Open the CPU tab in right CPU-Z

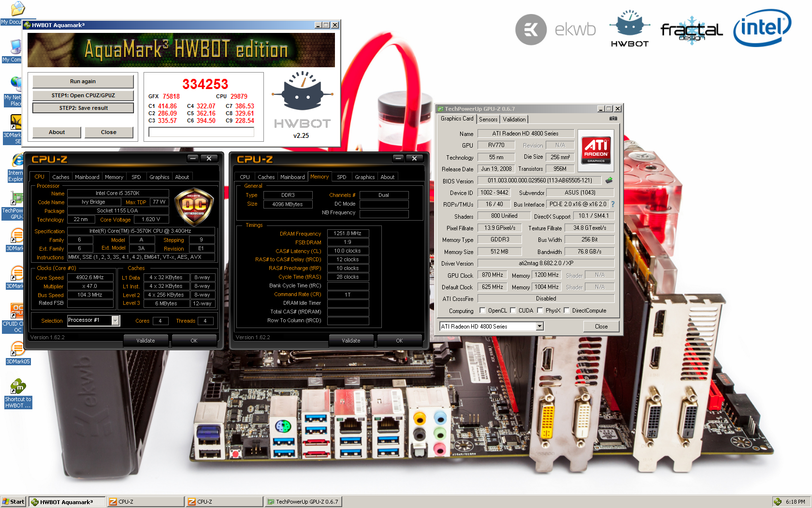(x=245, y=177)
